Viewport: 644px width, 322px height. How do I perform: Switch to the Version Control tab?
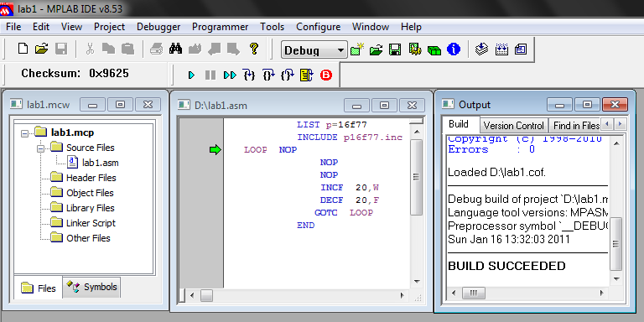(514, 125)
